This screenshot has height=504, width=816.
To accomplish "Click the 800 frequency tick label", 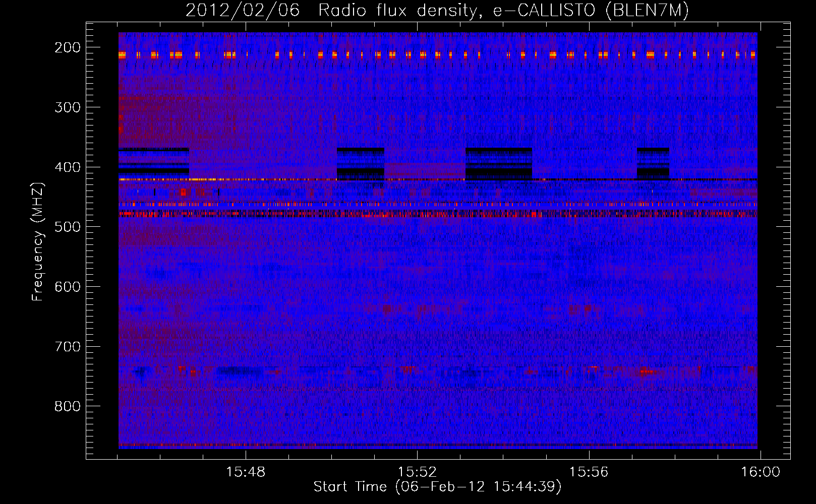I will coord(67,406).
